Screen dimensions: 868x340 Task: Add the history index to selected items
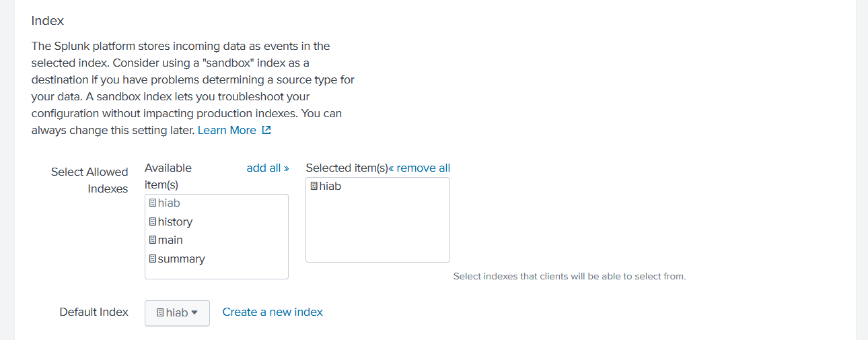tap(175, 222)
